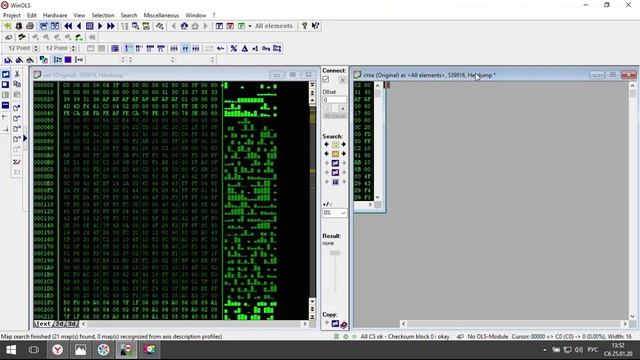Go to previous map with left arrow
Viewport: 640px width, 360px height.
[x=79, y=26]
